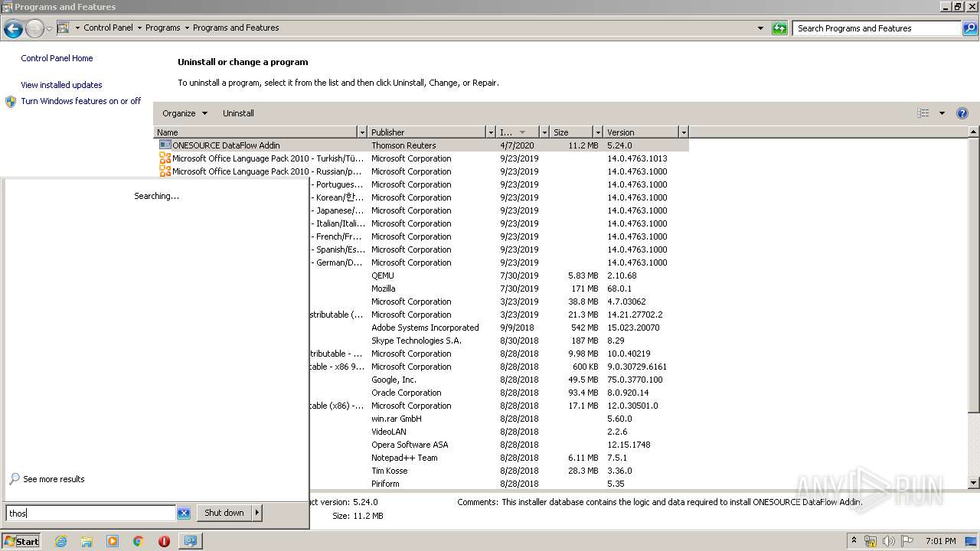Click the Office Language Pack Russian icon

165,171
